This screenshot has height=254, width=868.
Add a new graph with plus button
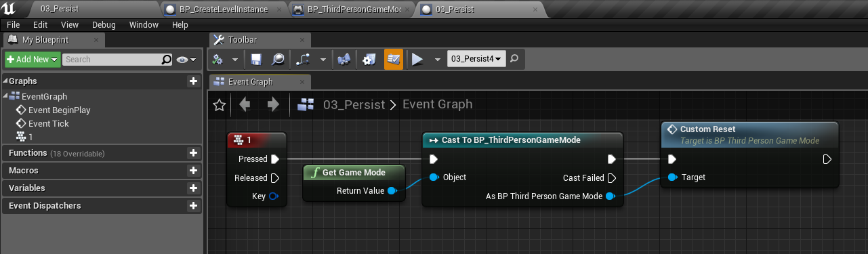(193, 81)
